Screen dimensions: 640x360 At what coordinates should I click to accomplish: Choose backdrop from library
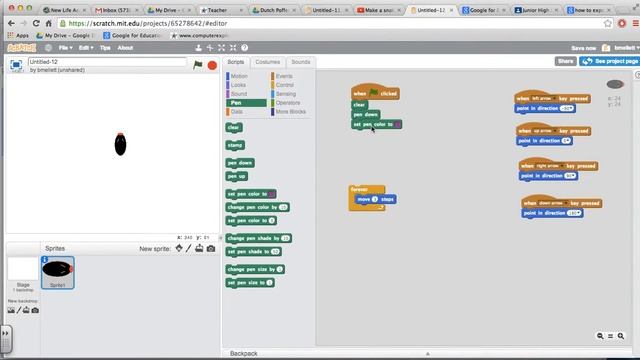pos(11,310)
